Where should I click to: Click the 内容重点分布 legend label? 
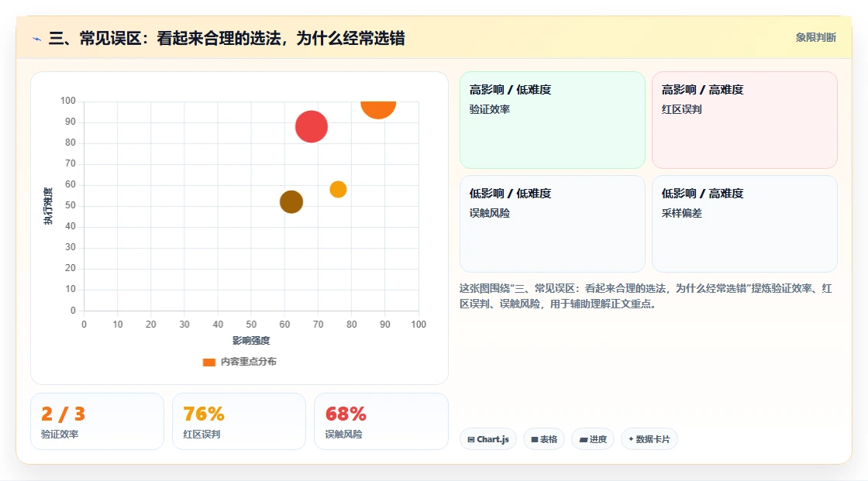(249, 362)
